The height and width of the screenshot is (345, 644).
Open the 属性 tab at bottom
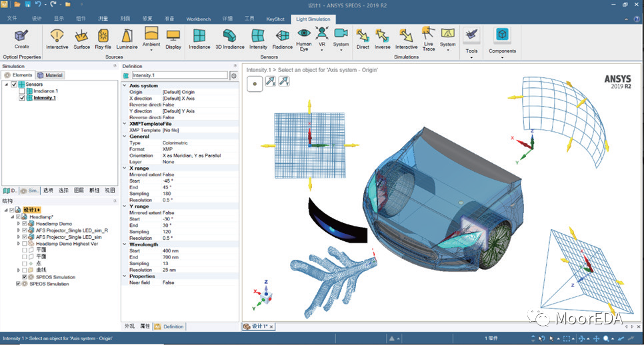point(145,326)
